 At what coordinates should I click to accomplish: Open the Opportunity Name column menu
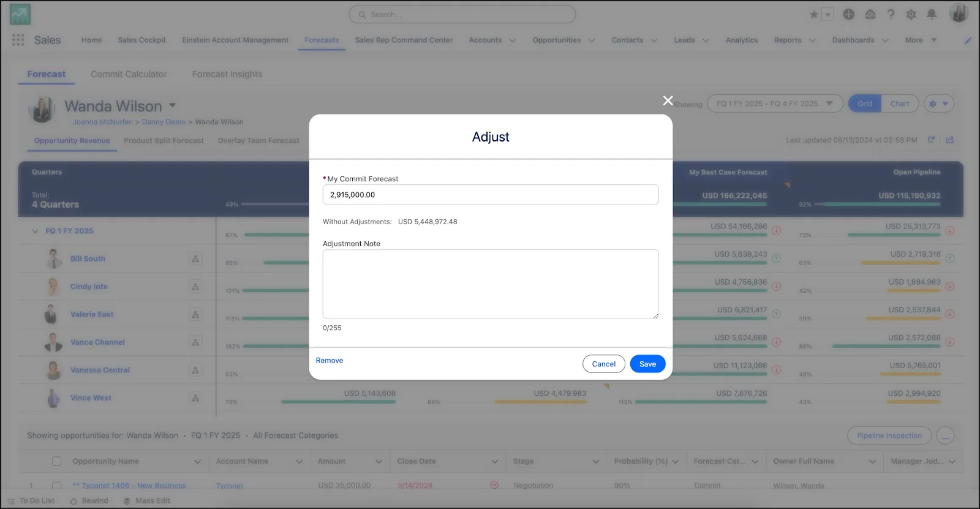coord(197,462)
